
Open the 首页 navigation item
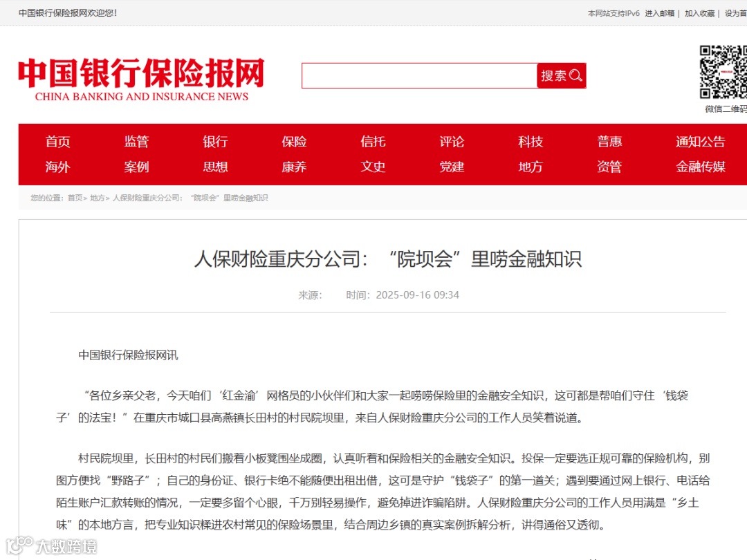point(57,142)
